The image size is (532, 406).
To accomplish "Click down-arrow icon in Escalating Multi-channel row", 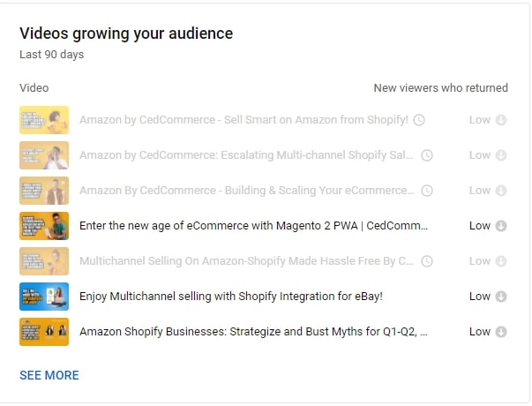I will point(501,155).
